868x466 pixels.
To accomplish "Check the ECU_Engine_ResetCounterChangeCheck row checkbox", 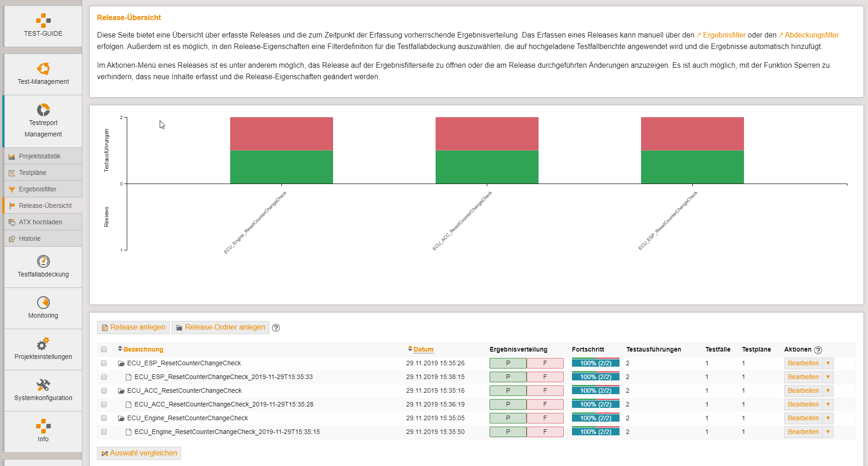I will click(x=104, y=418).
